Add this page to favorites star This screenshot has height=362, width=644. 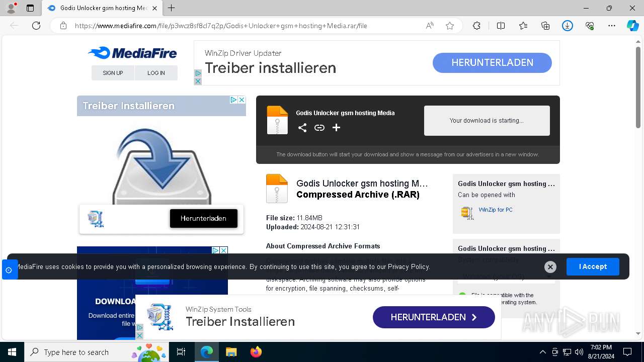pos(450,26)
